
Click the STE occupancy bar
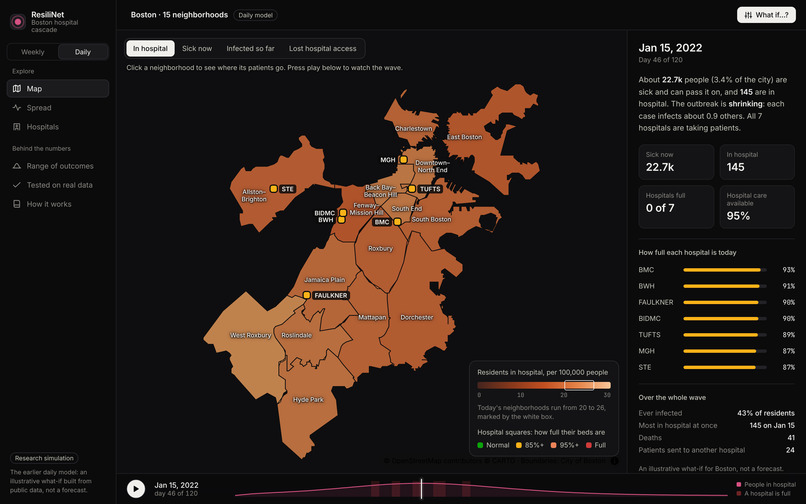pyautogui.click(x=725, y=367)
